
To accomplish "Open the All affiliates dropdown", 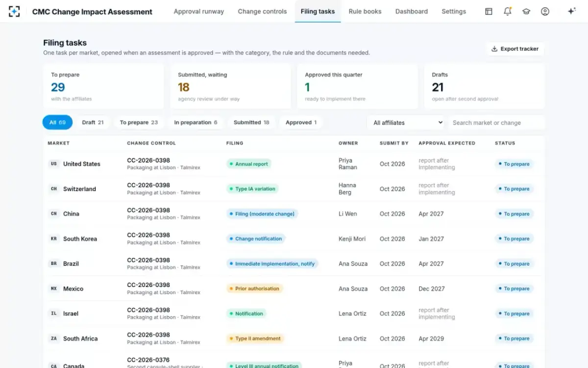I will coord(406,123).
